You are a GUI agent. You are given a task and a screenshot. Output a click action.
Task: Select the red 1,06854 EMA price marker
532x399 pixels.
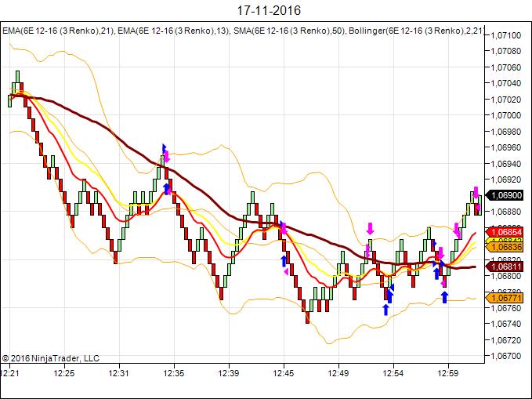505,232
